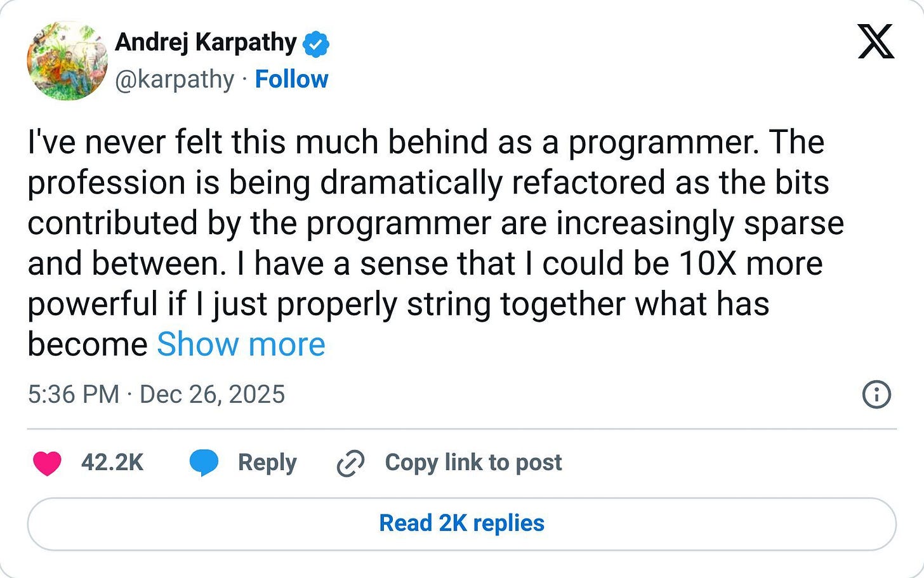Expand the tweet via Show more
The width and height of the screenshot is (924, 578).
(241, 345)
